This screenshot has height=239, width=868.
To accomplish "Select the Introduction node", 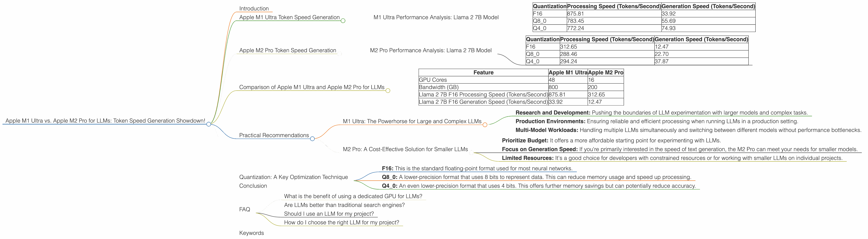I will [x=254, y=8].
